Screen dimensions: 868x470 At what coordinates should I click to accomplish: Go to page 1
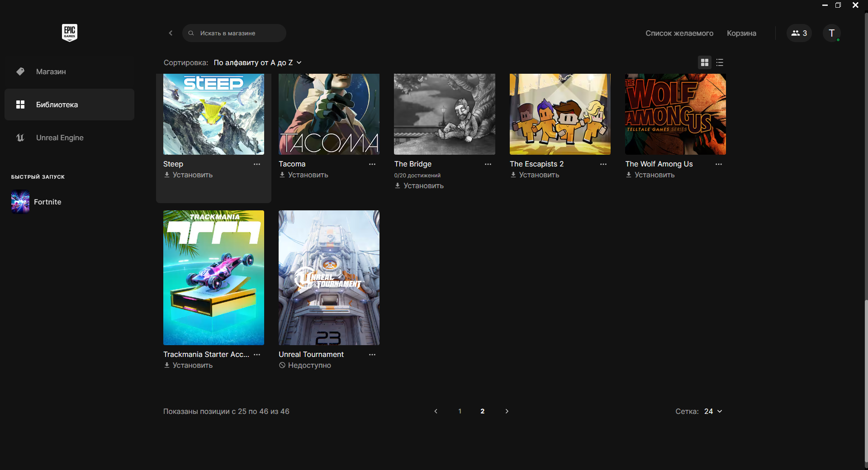coord(460,411)
